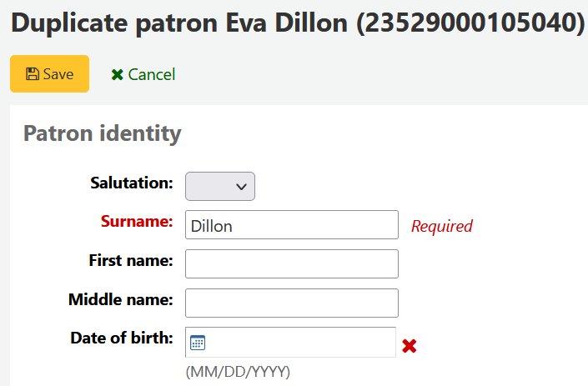
Task: Focus the Surname field containing Dillon
Action: [291, 225]
